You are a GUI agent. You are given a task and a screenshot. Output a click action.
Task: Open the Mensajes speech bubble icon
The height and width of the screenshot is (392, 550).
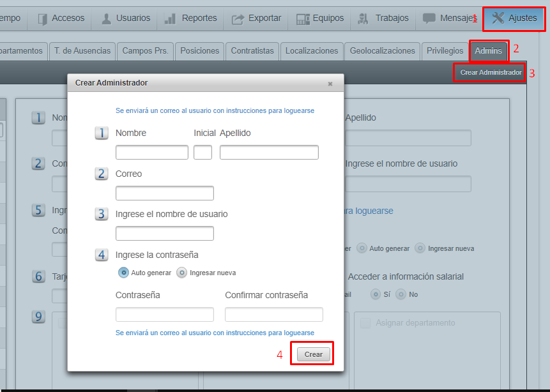(429, 19)
